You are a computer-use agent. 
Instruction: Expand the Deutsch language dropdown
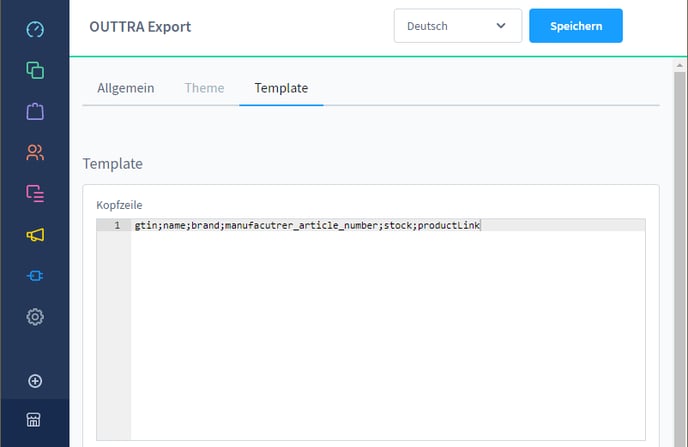pyautogui.click(x=458, y=26)
